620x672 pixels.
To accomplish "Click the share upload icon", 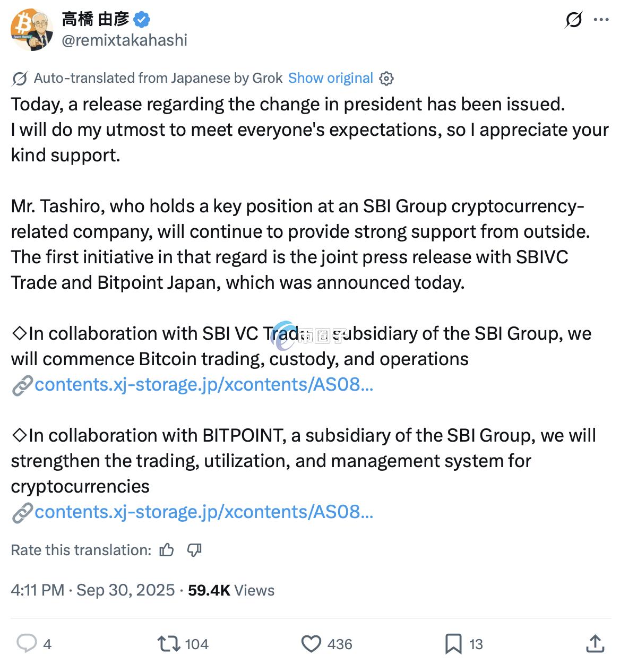I will coord(595,644).
